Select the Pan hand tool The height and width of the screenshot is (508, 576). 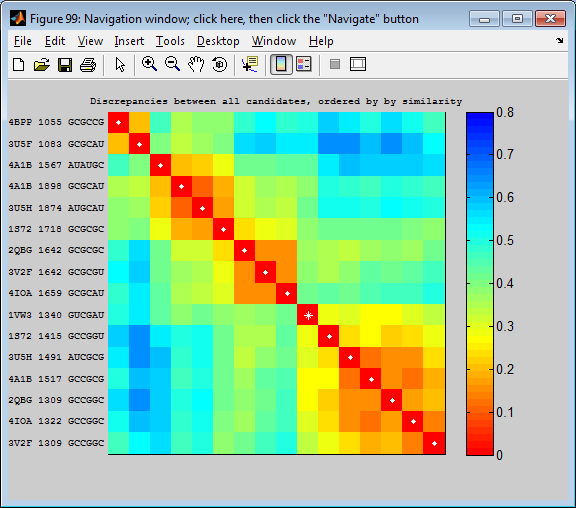coord(196,65)
